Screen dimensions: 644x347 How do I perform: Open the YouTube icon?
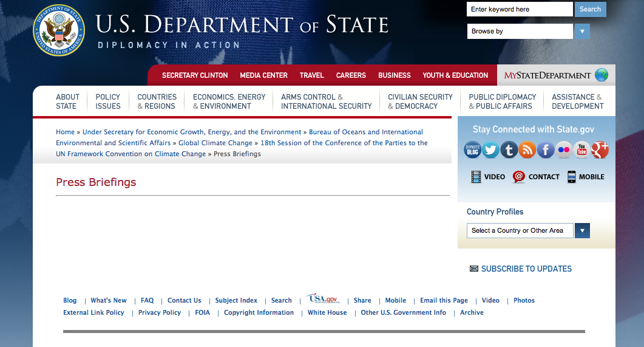[x=582, y=149]
